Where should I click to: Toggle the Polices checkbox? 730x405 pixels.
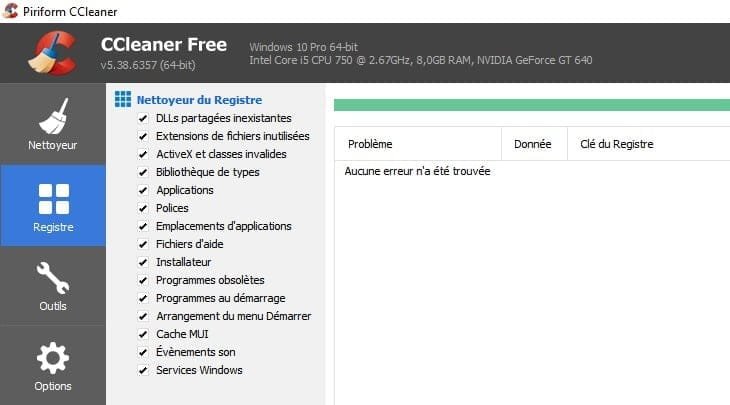click(x=143, y=208)
